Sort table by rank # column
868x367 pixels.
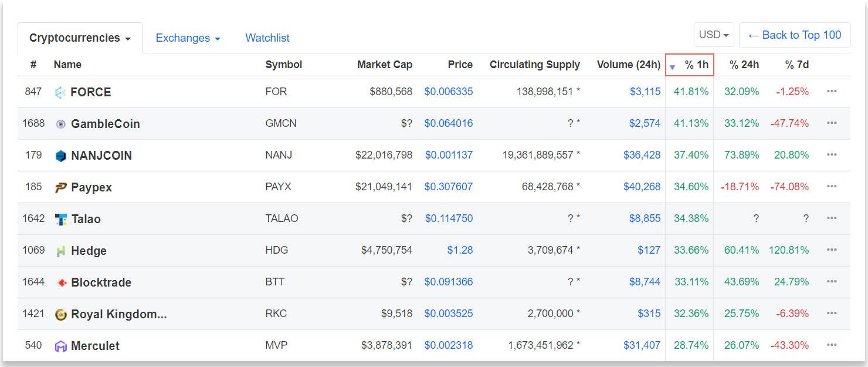[x=33, y=65]
